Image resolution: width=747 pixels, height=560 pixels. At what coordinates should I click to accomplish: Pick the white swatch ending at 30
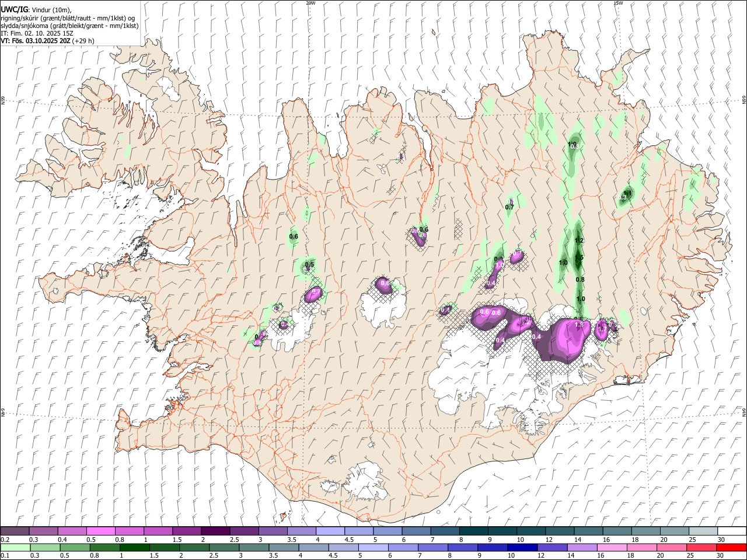point(732,531)
